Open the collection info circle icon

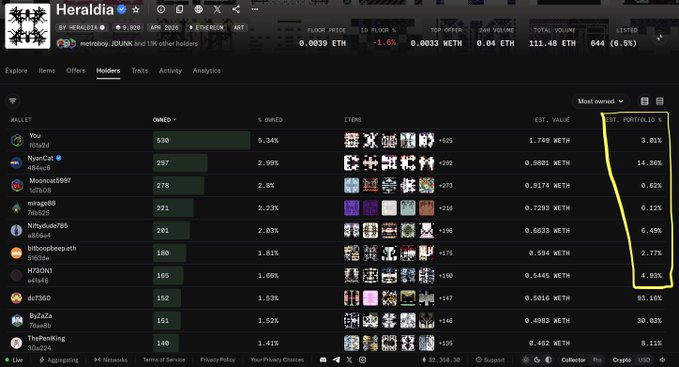coord(161,9)
